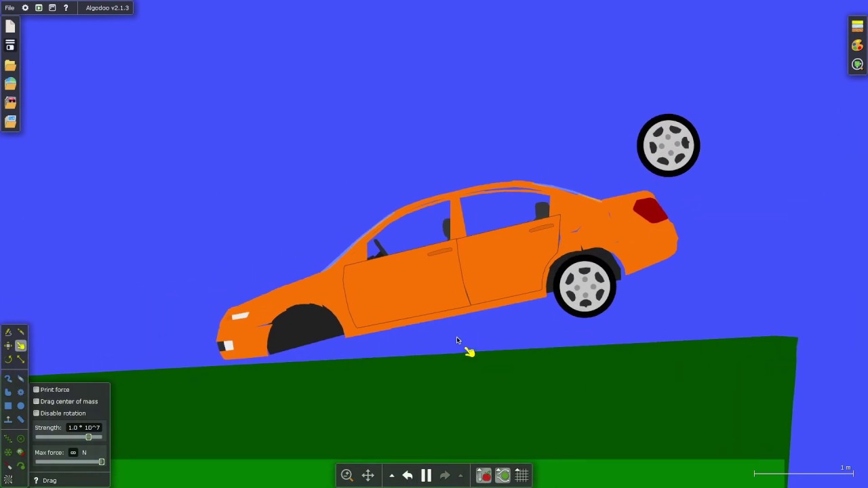The width and height of the screenshot is (868, 488).
Task: Enable Drag center of mass checkbox
Action: (37, 401)
